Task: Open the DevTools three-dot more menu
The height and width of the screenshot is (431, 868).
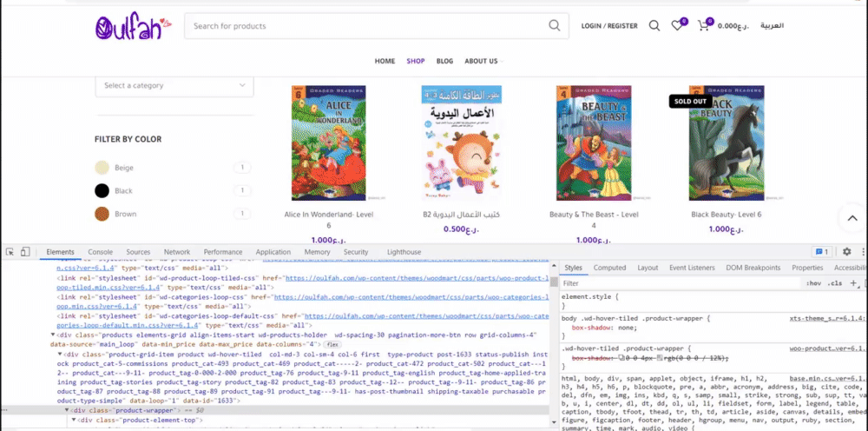Action: (x=863, y=251)
